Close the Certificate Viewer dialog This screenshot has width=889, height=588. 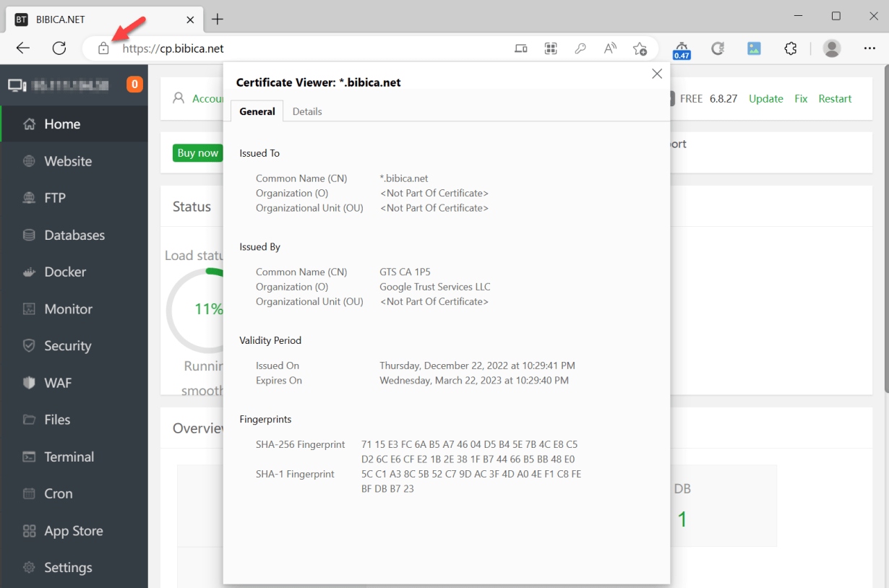tap(657, 74)
